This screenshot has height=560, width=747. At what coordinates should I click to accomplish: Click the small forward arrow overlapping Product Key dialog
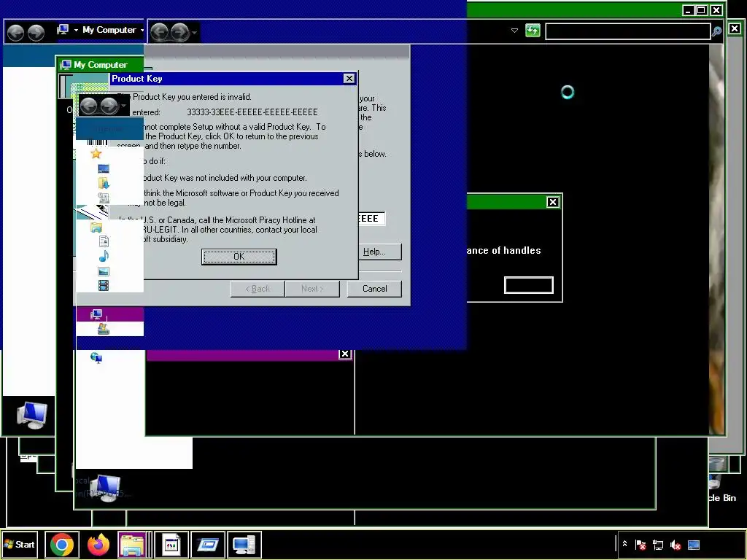pos(109,106)
